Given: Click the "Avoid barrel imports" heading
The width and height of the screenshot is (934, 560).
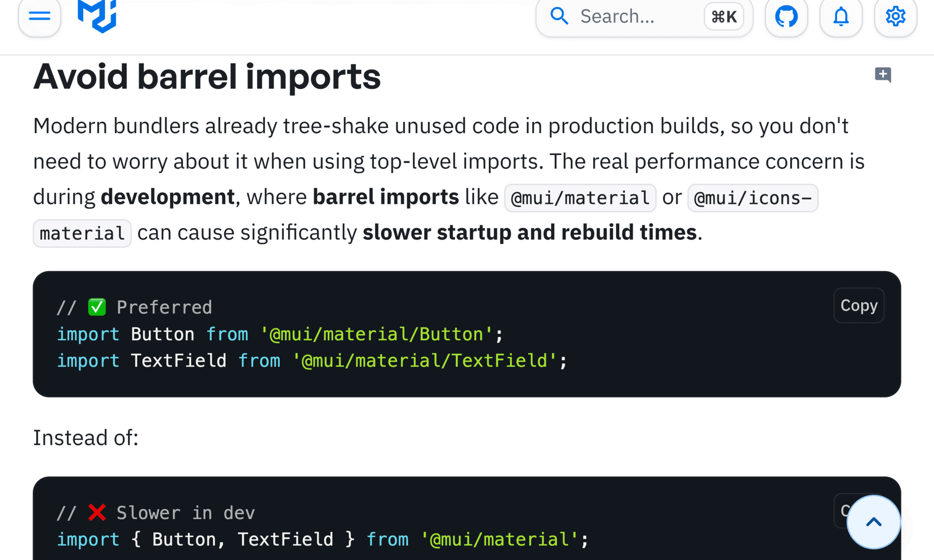Looking at the screenshot, I should (207, 77).
